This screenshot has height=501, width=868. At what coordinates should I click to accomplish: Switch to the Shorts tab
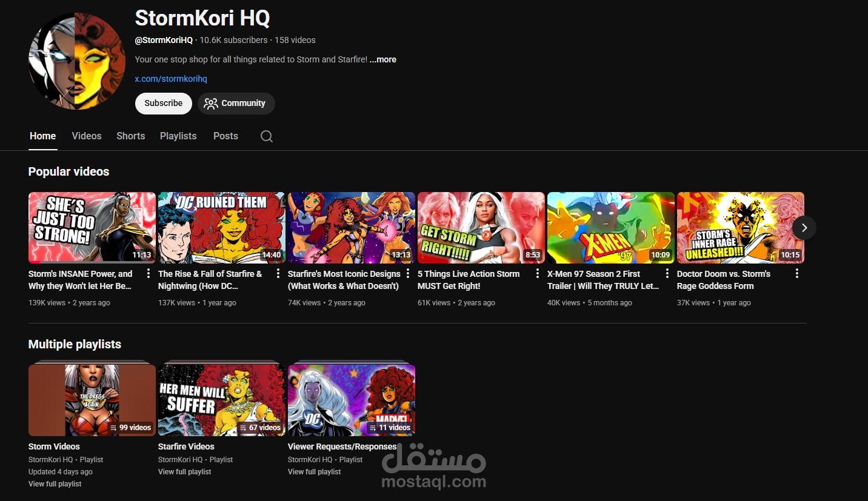click(x=131, y=136)
